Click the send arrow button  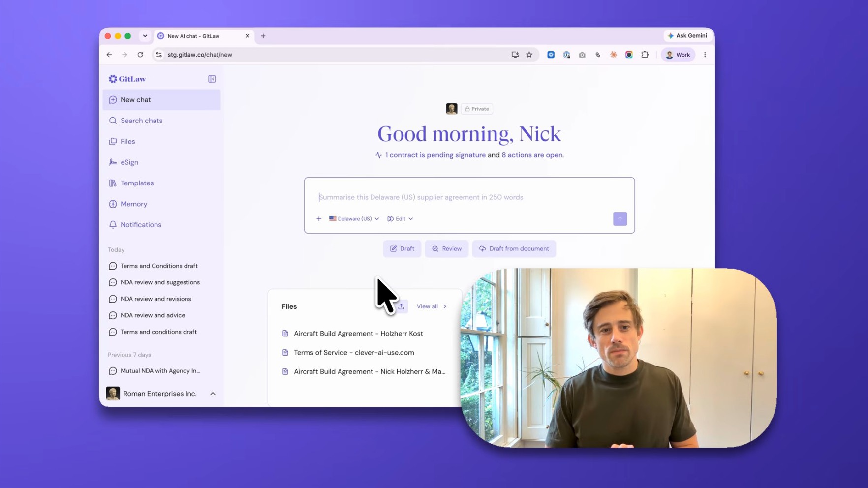point(620,219)
